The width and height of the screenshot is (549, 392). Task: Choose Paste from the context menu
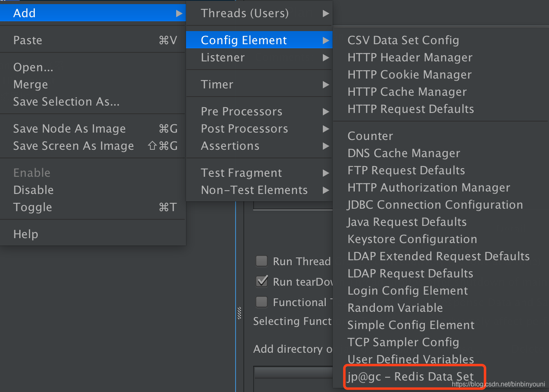coord(93,40)
